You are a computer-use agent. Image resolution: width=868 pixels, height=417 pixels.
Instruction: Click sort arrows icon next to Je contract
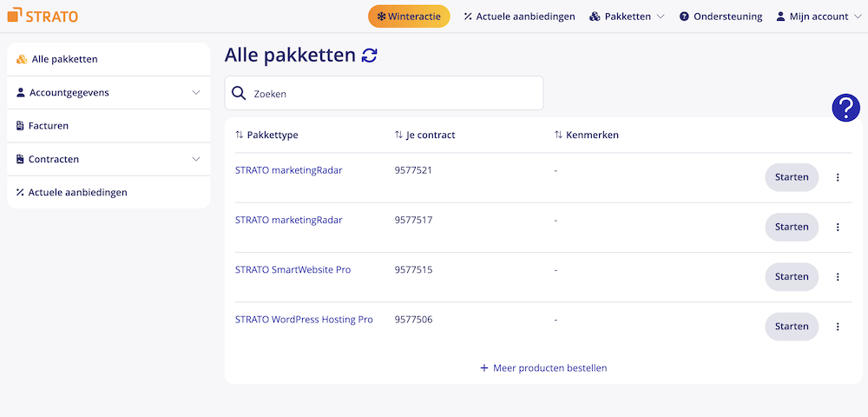398,136
